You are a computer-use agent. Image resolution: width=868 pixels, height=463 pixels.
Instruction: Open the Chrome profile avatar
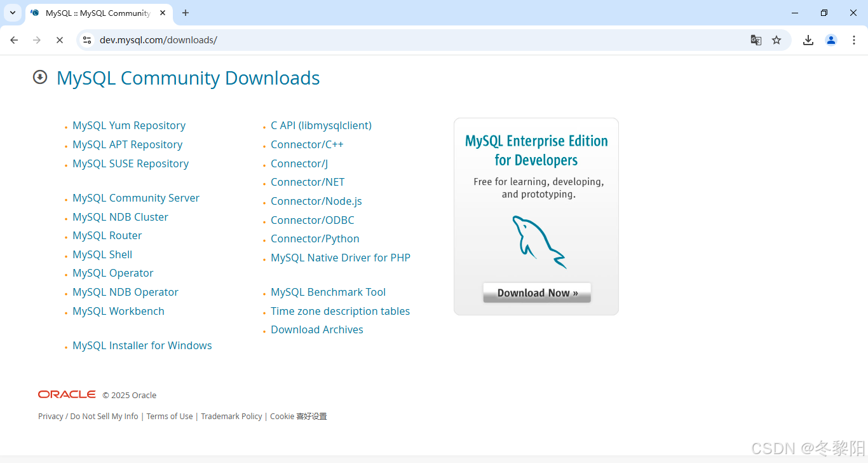tap(831, 40)
